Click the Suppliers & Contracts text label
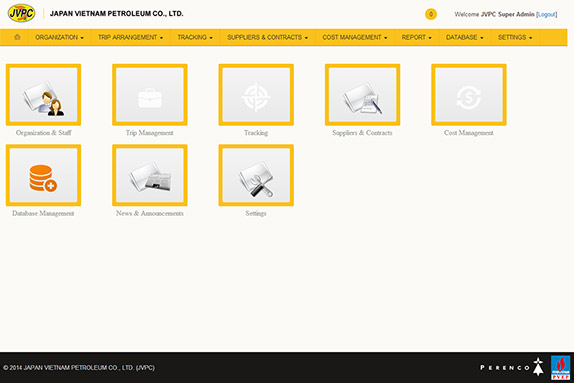 (362, 133)
